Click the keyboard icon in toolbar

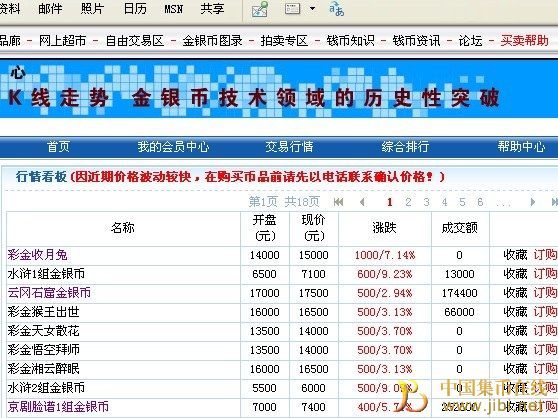click(293, 9)
